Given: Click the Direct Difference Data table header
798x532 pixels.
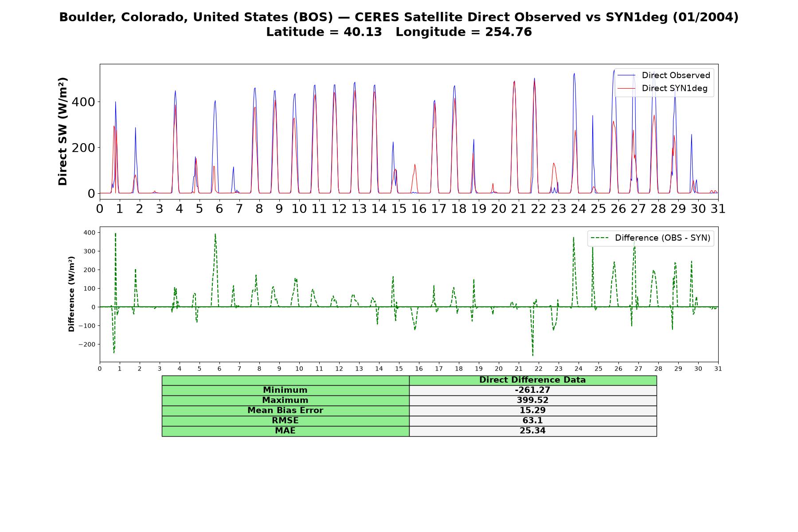Looking at the screenshot, I should (x=533, y=380).
